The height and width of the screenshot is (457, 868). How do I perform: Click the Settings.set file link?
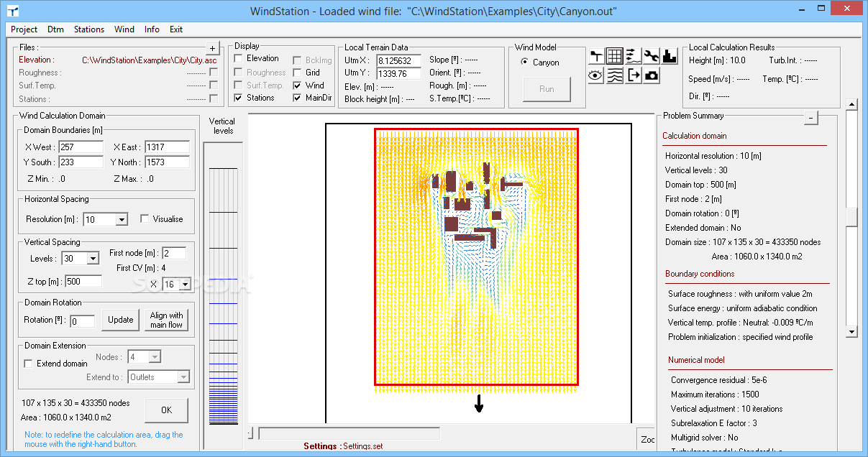pos(363,446)
